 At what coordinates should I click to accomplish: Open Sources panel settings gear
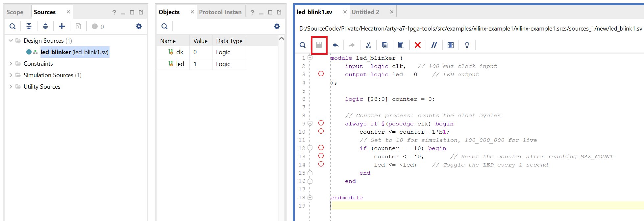click(x=139, y=26)
